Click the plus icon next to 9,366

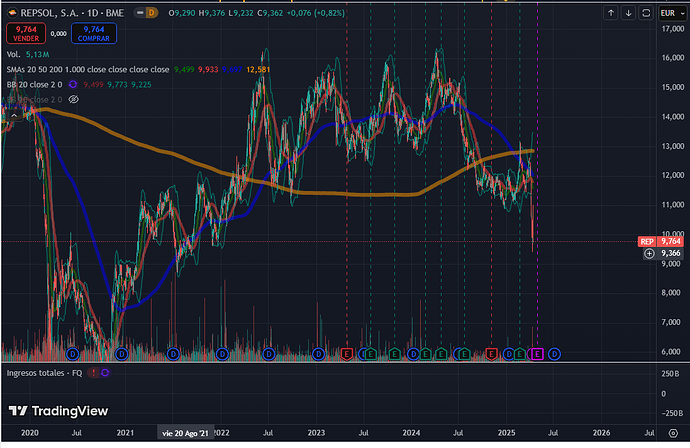click(x=649, y=253)
